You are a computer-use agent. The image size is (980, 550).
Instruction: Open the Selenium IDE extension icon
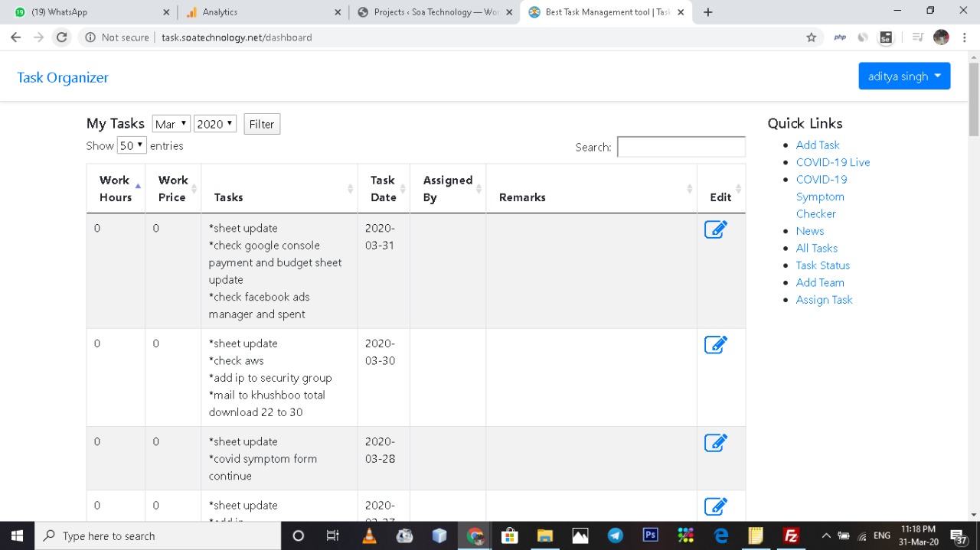(x=886, y=37)
